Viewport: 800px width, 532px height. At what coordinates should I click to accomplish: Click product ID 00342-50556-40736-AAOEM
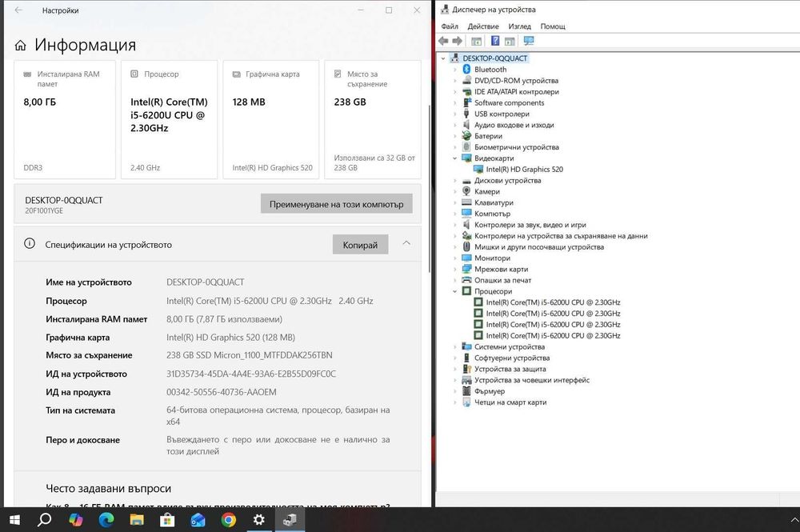(222, 392)
